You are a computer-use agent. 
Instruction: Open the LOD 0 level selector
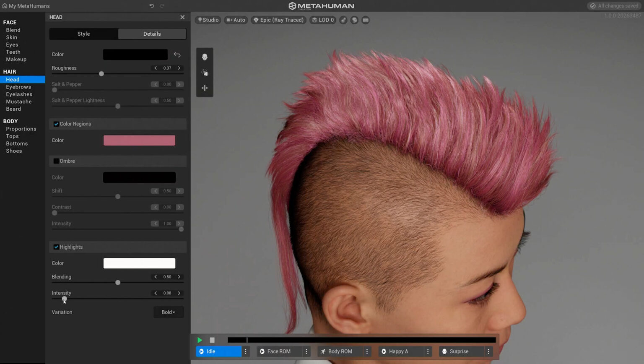[x=322, y=20]
